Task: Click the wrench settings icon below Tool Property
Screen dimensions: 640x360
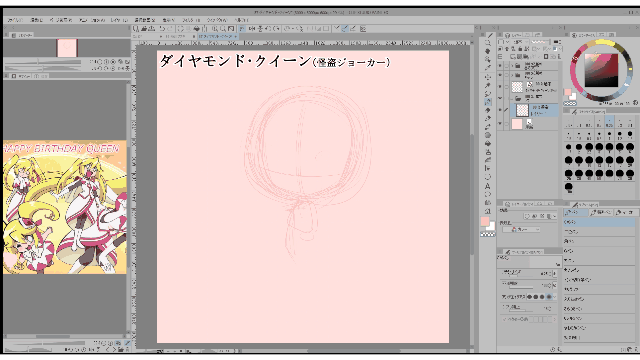Action: click(x=559, y=349)
